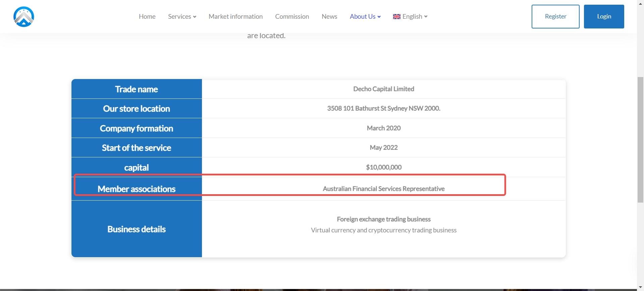Select the "Trade name" header cell
644x291 pixels.
click(x=137, y=89)
